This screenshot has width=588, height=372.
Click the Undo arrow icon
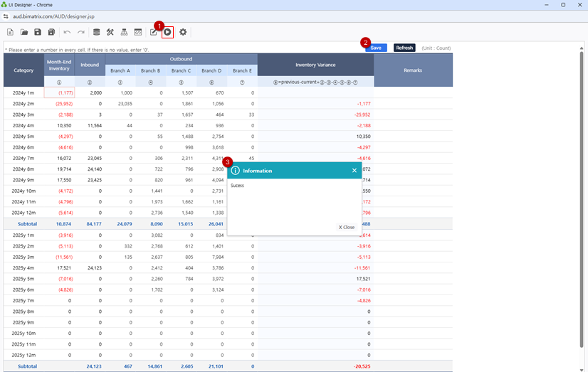pyautogui.click(x=67, y=32)
